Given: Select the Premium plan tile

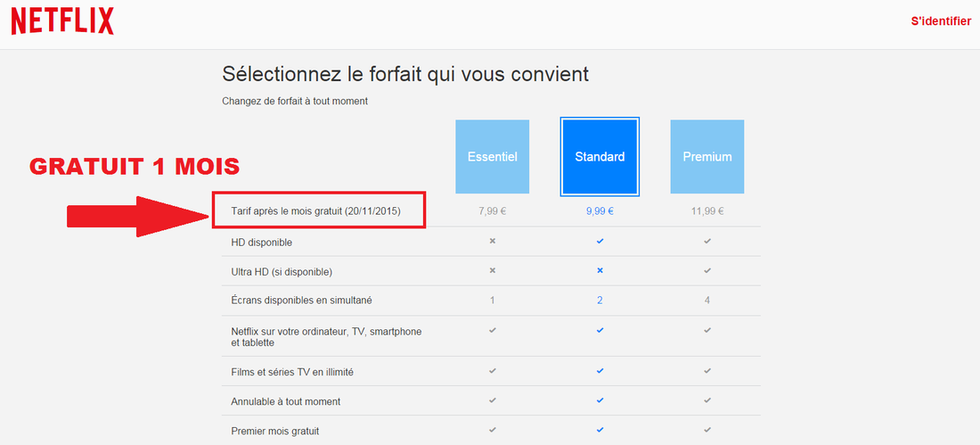Looking at the screenshot, I should [x=706, y=156].
